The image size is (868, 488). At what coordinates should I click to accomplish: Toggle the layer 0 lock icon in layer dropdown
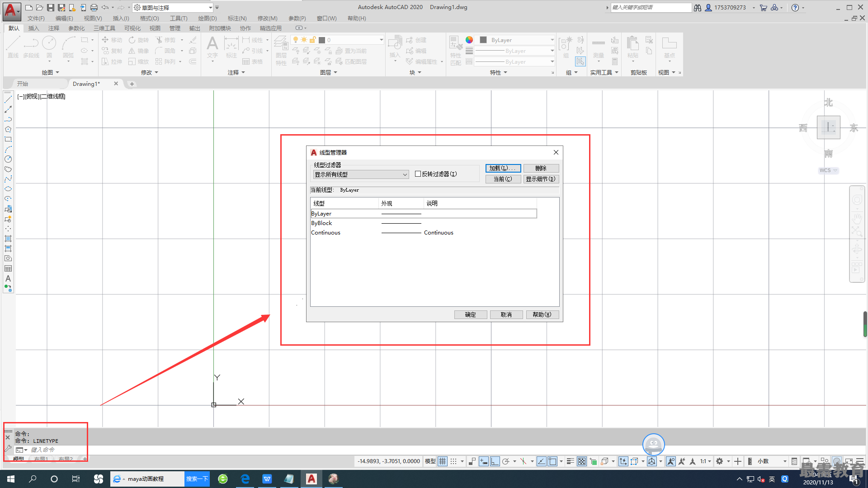(x=312, y=40)
